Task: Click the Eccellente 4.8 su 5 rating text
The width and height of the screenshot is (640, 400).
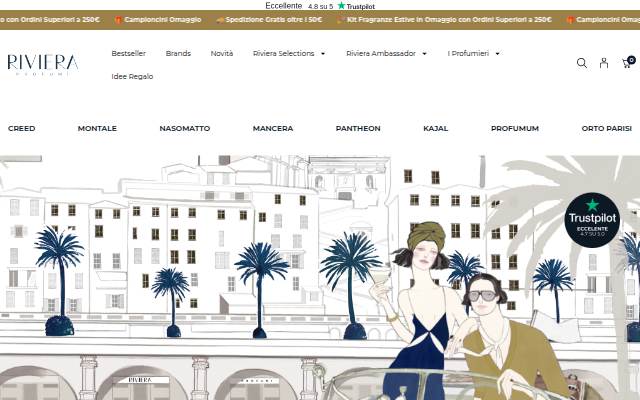Action: pos(299,6)
